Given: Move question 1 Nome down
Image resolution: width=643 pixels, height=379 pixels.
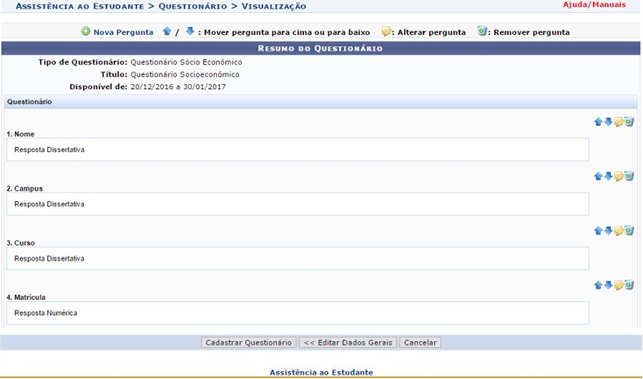Looking at the screenshot, I should [608, 122].
